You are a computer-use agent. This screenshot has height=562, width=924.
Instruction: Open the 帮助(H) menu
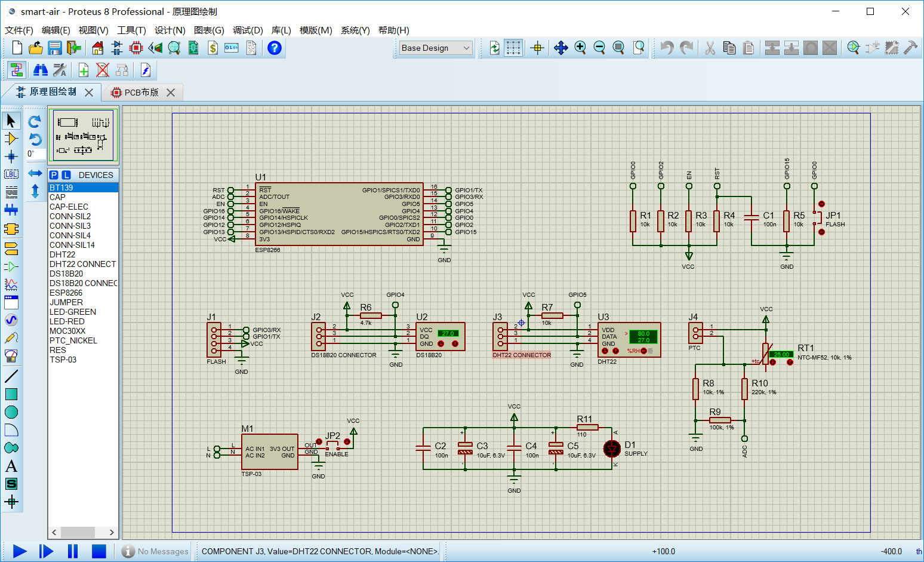[x=394, y=30]
